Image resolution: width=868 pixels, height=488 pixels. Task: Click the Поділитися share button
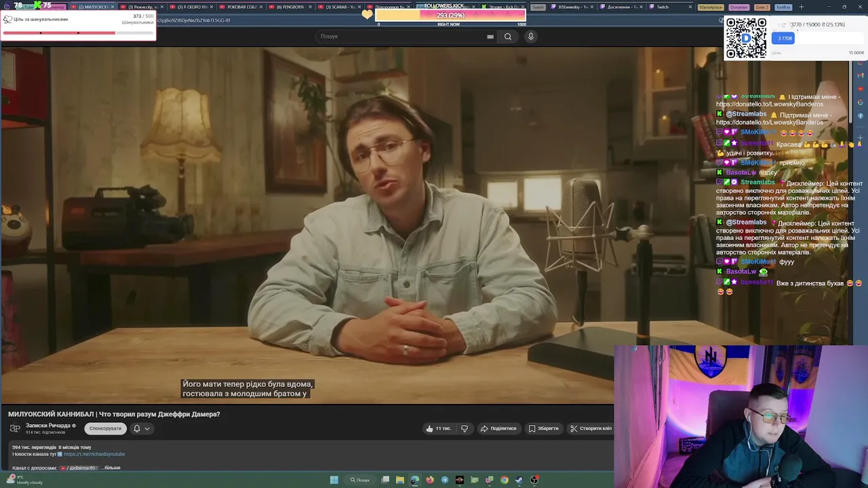click(499, 428)
